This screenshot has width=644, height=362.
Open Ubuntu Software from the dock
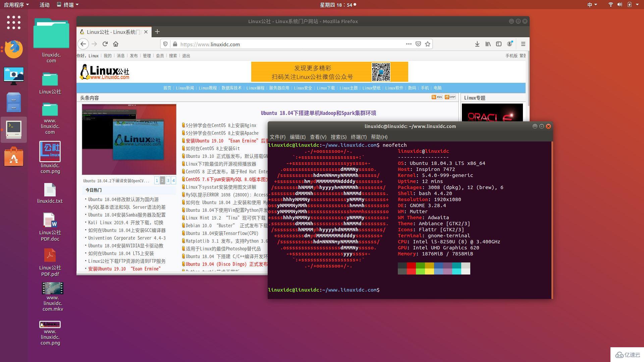[x=14, y=157]
